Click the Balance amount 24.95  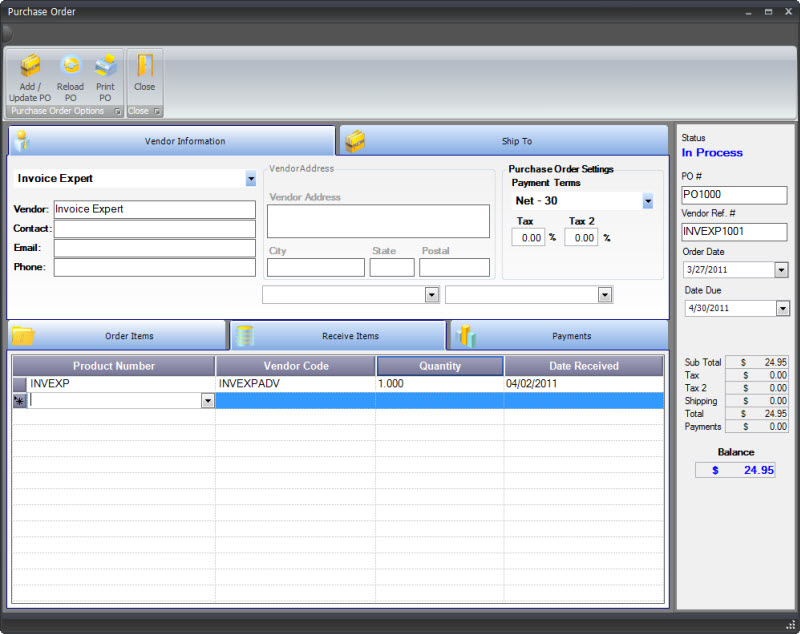pos(735,470)
